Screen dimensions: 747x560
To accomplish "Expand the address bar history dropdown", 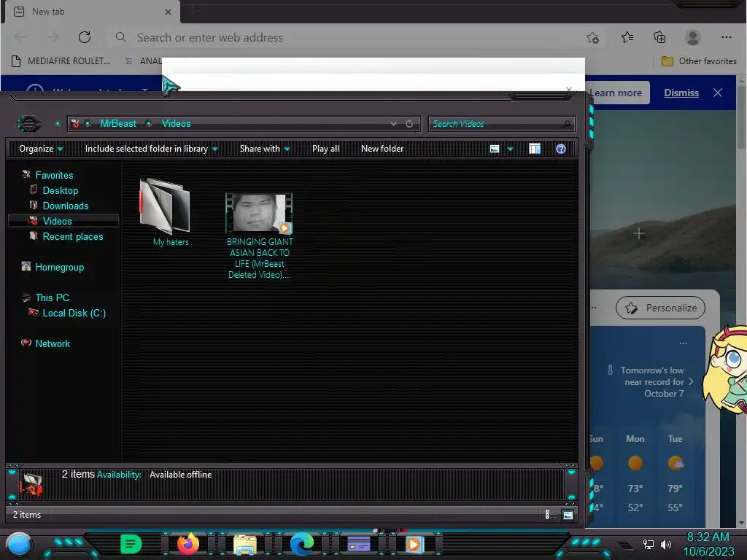I will pyautogui.click(x=393, y=124).
